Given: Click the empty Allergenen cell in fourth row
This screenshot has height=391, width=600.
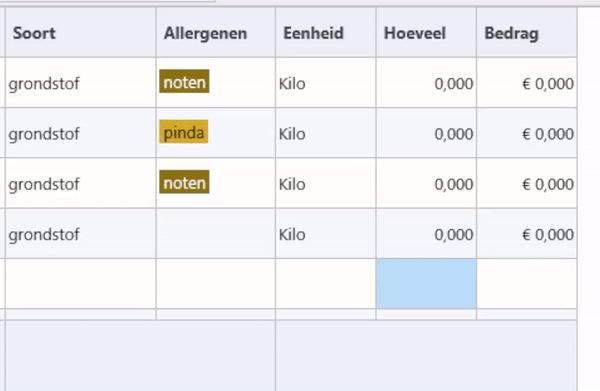Looking at the screenshot, I should [x=215, y=233].
